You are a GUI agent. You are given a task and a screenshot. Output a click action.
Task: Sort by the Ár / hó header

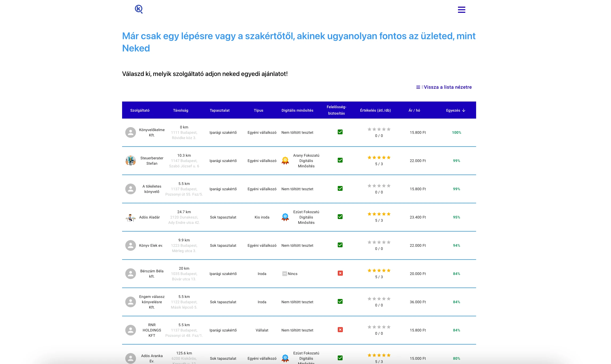(x=414, y=110)
